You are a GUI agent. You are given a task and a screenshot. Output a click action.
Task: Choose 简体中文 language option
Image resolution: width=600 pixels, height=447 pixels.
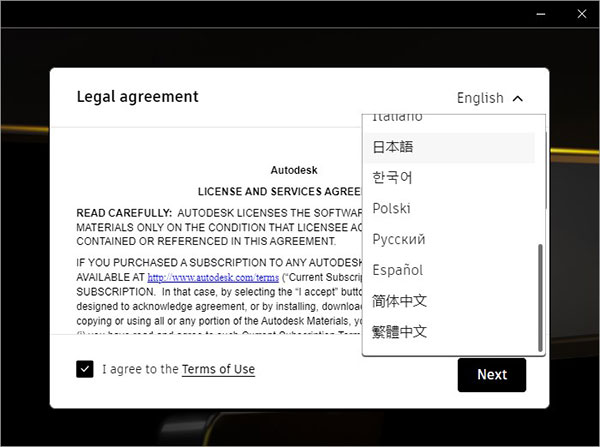[x=449, y=301]
